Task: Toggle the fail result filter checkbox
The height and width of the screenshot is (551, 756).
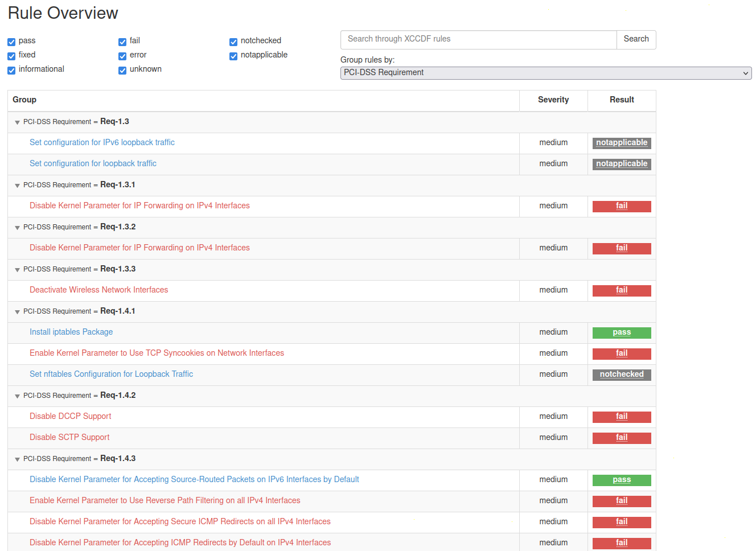Action: (x=122, y=42)
